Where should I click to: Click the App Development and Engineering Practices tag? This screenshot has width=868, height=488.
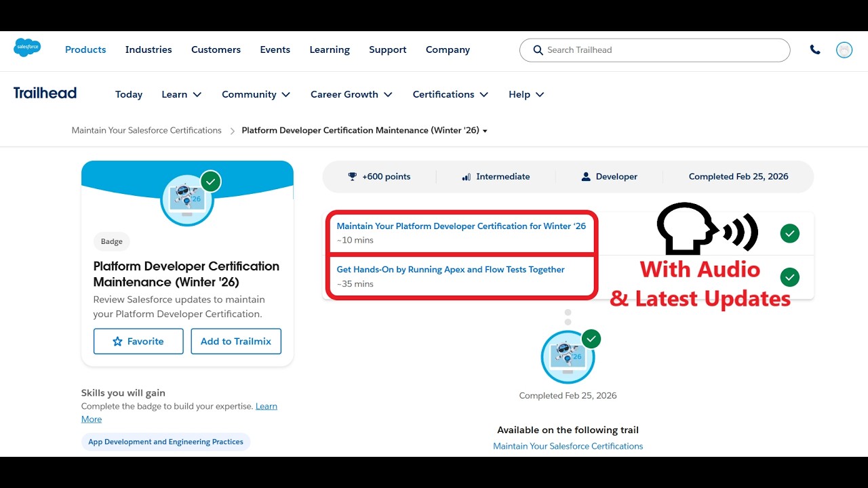(x=165, y=442)
